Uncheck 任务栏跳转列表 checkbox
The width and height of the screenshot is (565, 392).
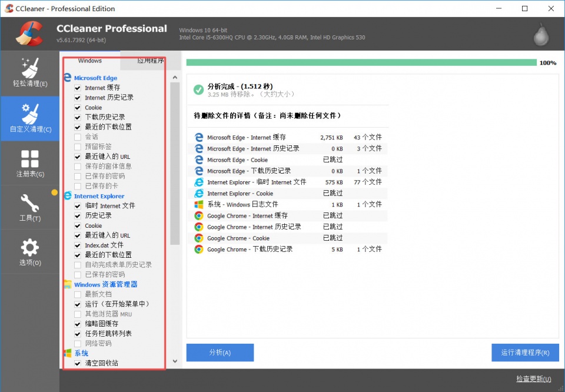point(78,334)
